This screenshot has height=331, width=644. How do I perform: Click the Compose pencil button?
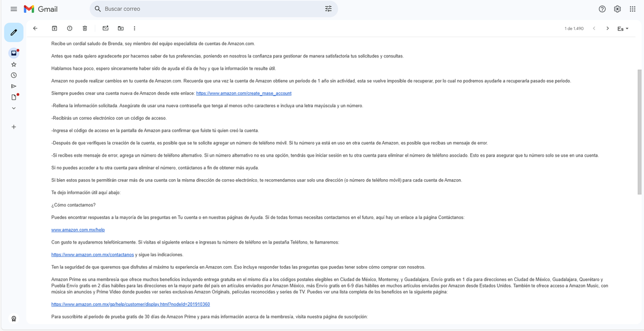coord(13,33)
